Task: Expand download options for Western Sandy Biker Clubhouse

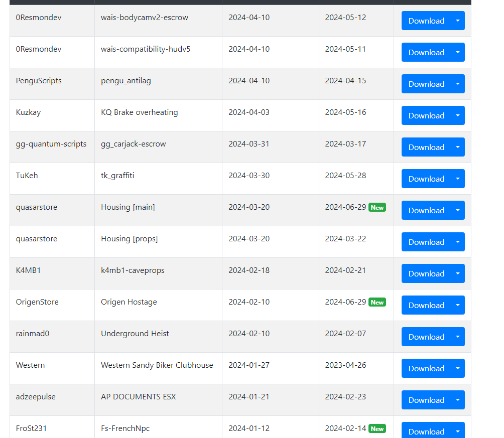Action: [x=458, y=368]
